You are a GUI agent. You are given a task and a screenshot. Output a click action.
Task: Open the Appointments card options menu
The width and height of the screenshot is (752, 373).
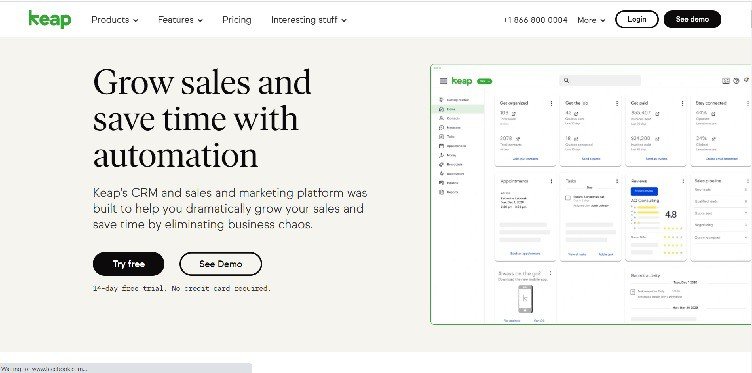point(551,181)
